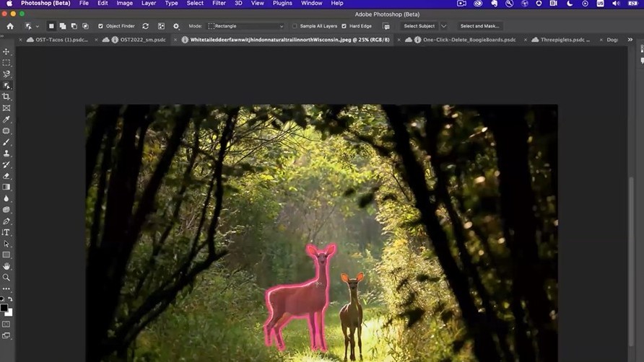Choose Subtract from Selection mode icon
Image resolution: width=644 pixels, height=362 pixels.
pos(74,26)
